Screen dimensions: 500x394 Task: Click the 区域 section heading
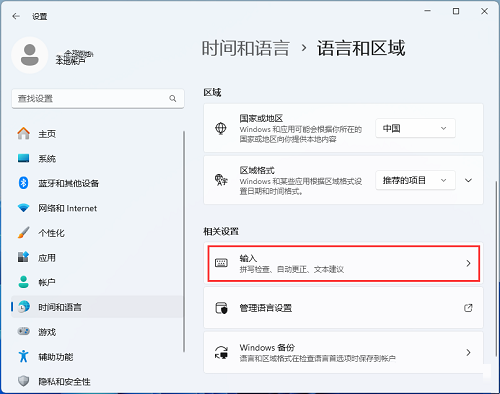click(x=212, y=92)
